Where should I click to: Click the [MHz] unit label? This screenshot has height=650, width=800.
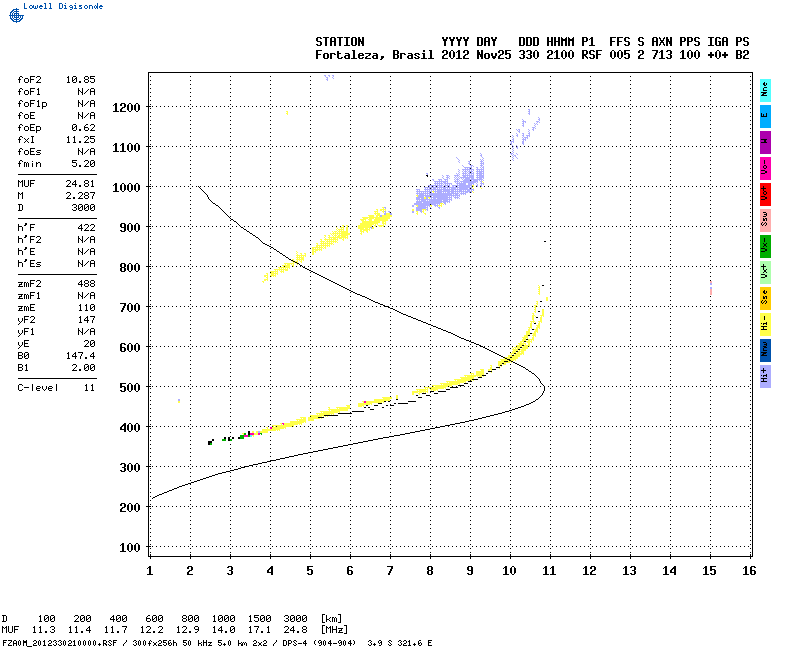(x=334, y=630)
